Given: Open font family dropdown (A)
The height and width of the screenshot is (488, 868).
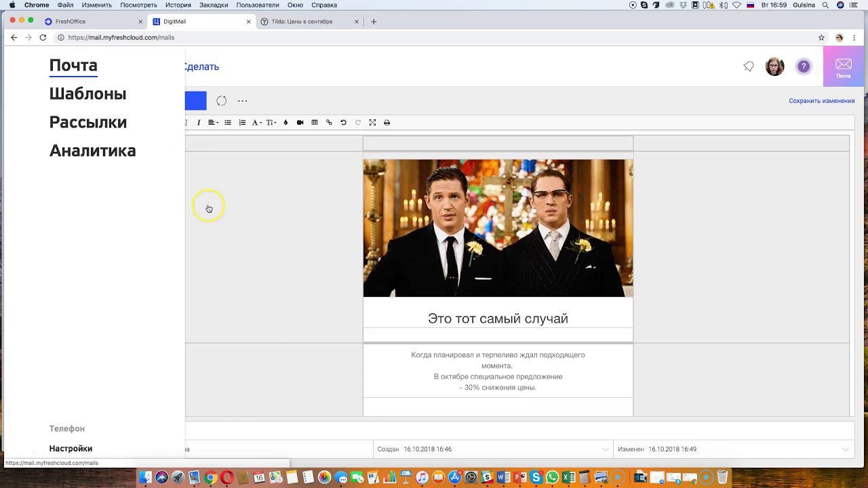Looking at the screenshot, I should 256,123.
